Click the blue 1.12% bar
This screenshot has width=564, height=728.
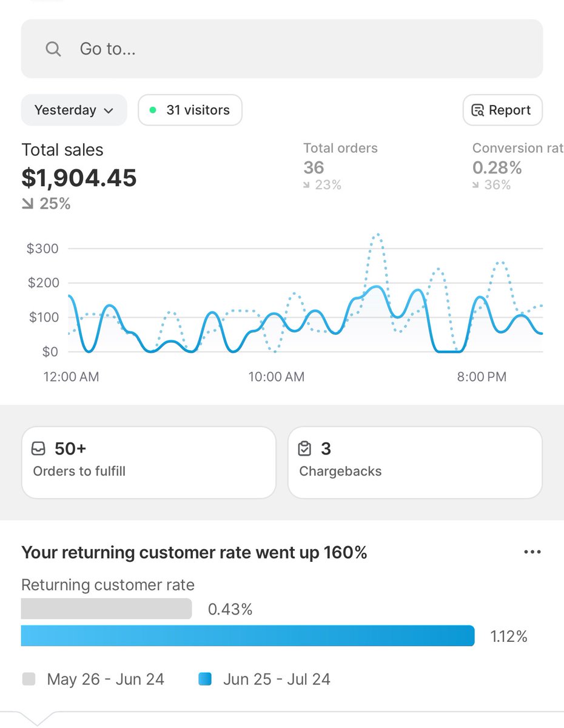[248, 636]
